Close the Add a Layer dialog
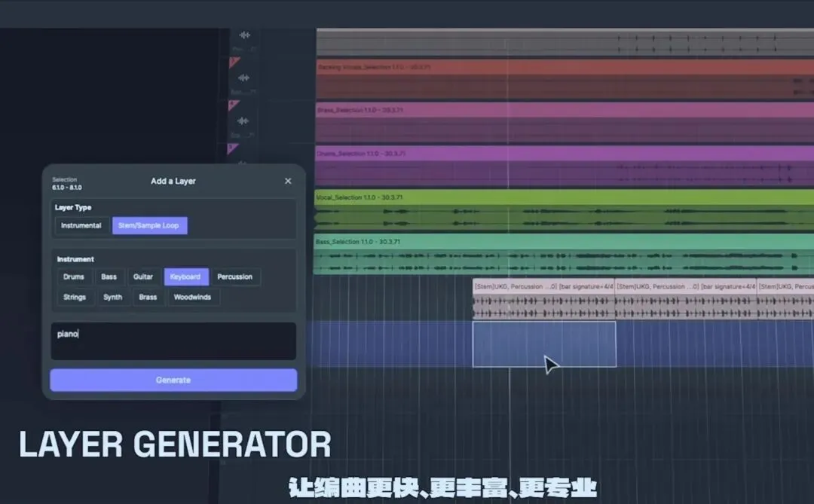Image resolution: width=814 pixels, height=504 pixels. coord(288,181)
